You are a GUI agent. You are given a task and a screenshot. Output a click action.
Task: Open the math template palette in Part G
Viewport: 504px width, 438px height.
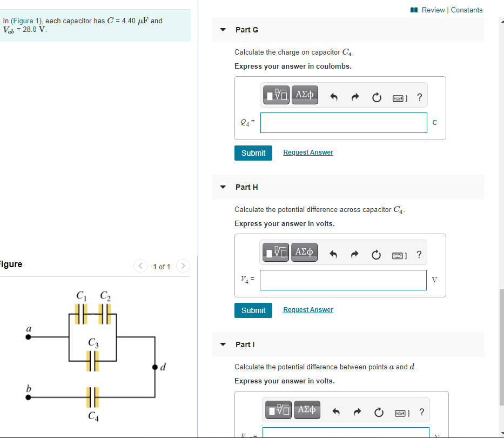[x=275, y=95]
